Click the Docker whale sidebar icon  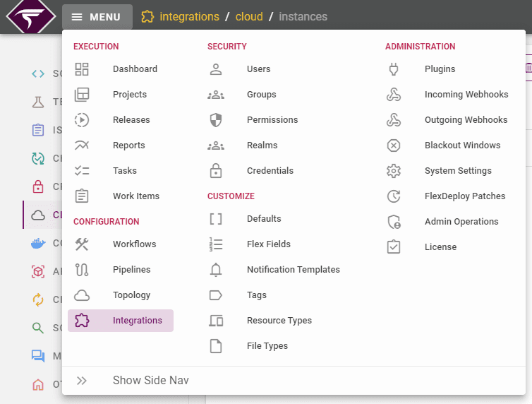(x=38, y=243)
